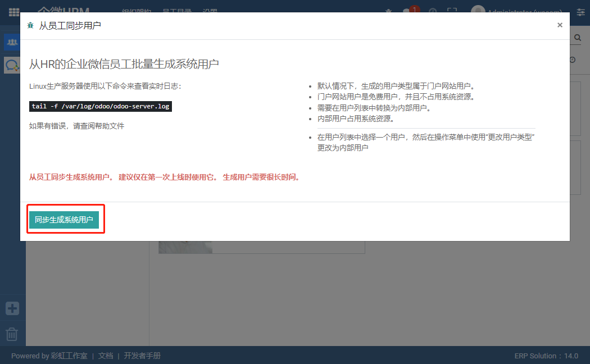
Task: Select the chat bubble icon in sidebar
Action: click(12, 65)
